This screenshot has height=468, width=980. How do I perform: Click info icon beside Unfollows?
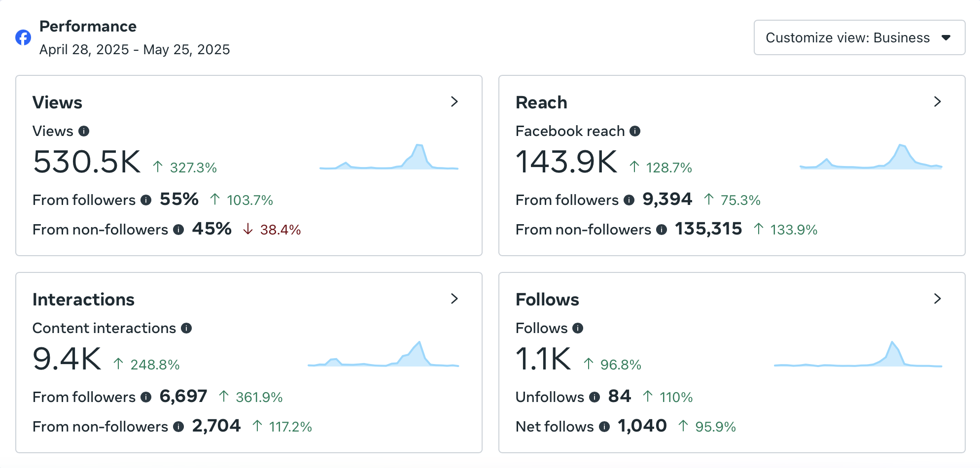[x=595, y=397]
